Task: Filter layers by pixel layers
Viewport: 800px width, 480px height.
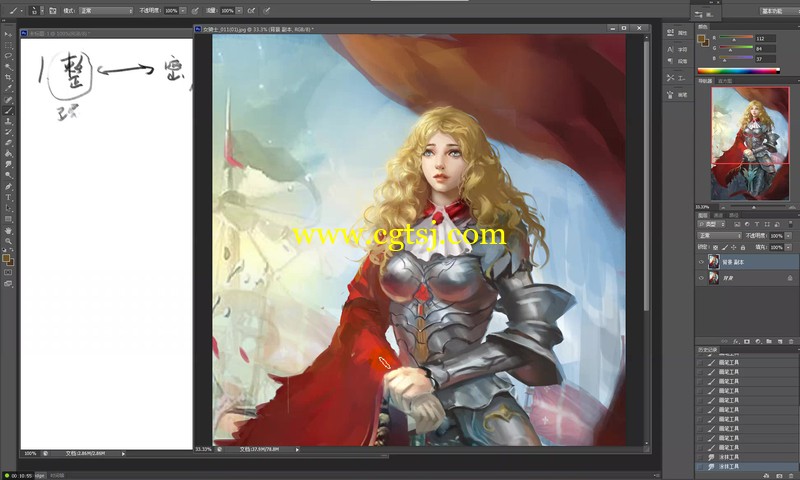Action: (737, 224)
